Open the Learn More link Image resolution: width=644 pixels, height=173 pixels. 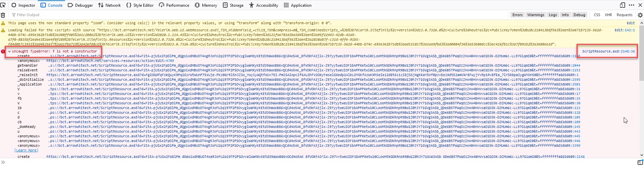(x=26, y=150)
